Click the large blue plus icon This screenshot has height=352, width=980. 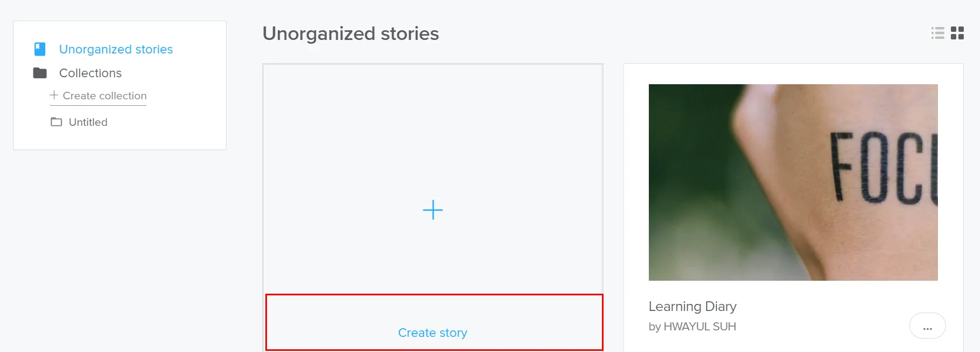click(433, 209)
